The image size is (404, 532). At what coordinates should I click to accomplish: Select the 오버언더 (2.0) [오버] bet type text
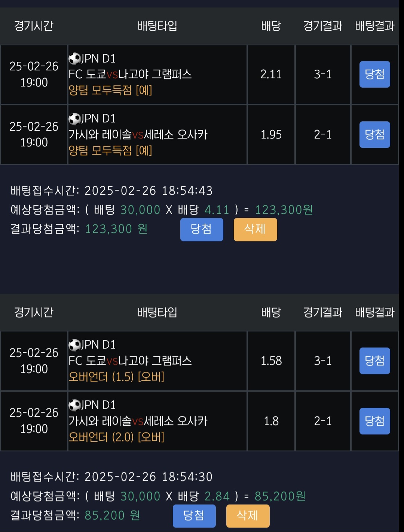click(116, 437)
